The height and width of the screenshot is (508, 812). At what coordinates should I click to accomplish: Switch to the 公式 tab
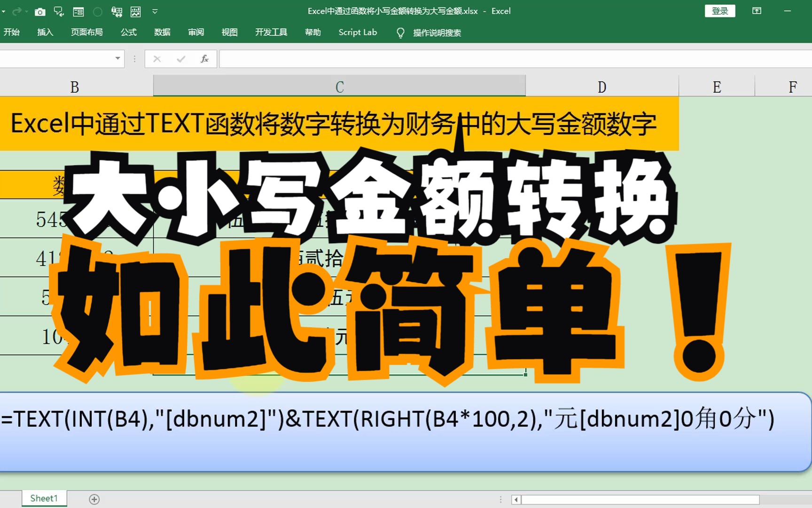[129, 32]
